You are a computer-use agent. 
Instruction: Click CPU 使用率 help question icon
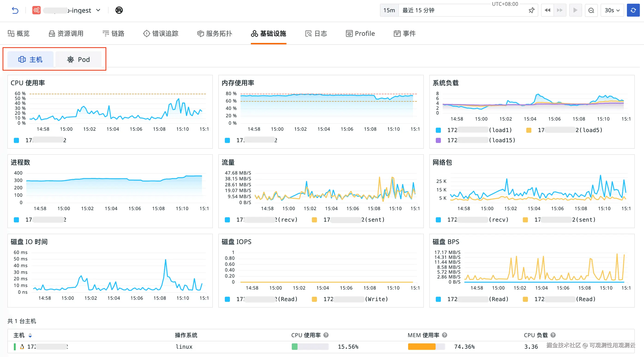click(326, 335)
